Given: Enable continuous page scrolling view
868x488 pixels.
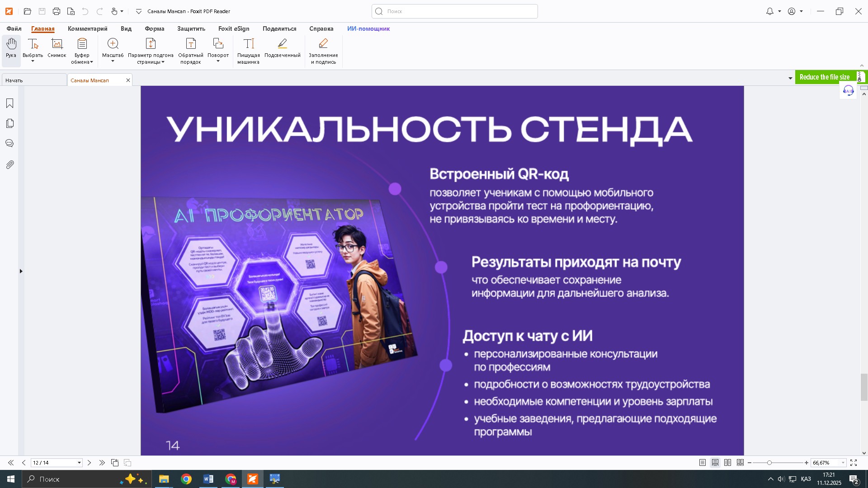Looking at the screenshot, I should [715, 463].
